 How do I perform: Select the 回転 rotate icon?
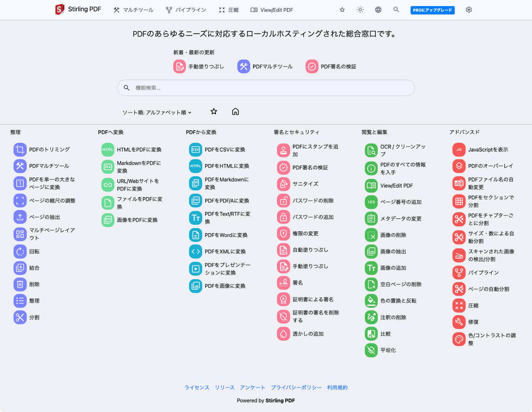click(x=20, y=251)
